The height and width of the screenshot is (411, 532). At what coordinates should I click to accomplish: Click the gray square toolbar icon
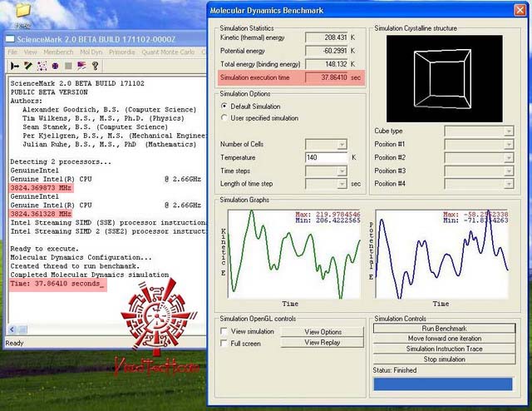(68, 66)
